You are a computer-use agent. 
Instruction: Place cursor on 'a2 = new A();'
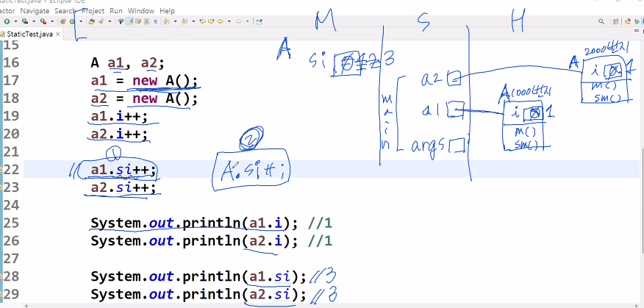(144, 99)
